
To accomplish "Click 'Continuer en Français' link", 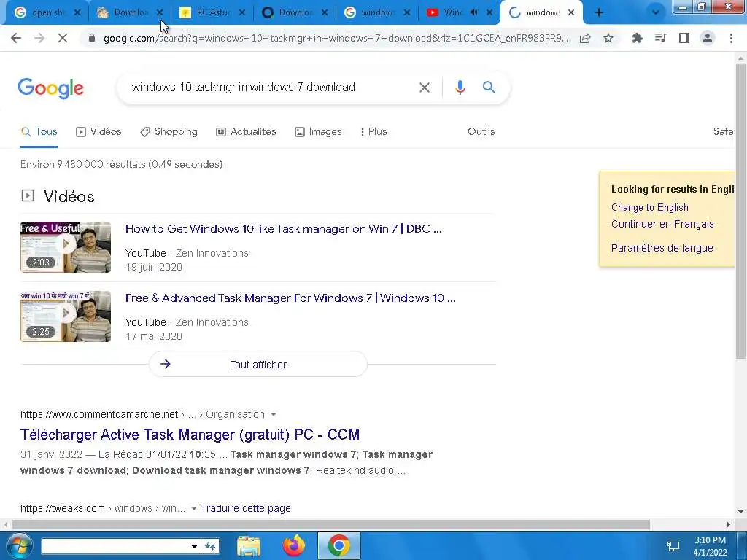I will tap(662, 224).
